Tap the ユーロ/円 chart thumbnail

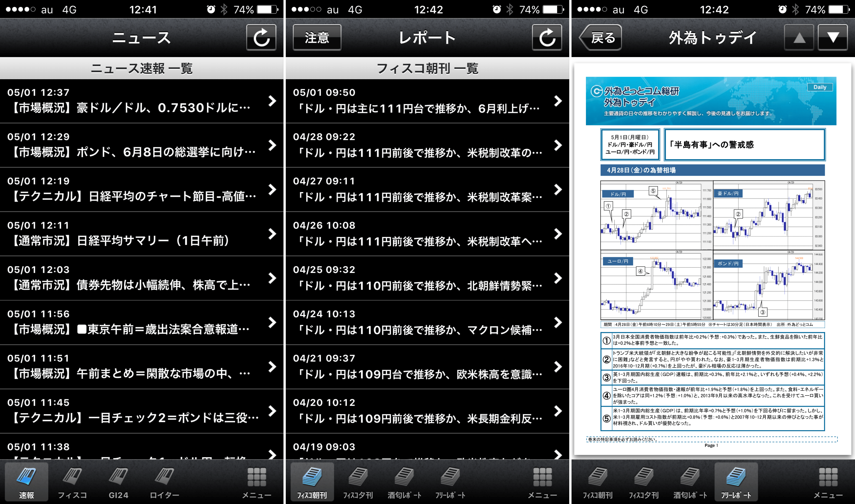[x=656, y=285]
